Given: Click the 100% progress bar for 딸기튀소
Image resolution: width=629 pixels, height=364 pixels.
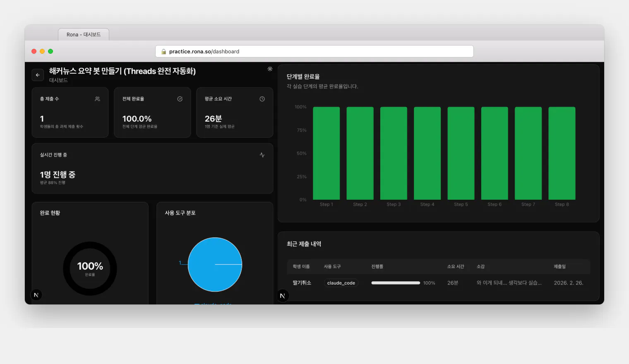Looking at the screenshot, I should pyautogui.click(x=396, y=283).
